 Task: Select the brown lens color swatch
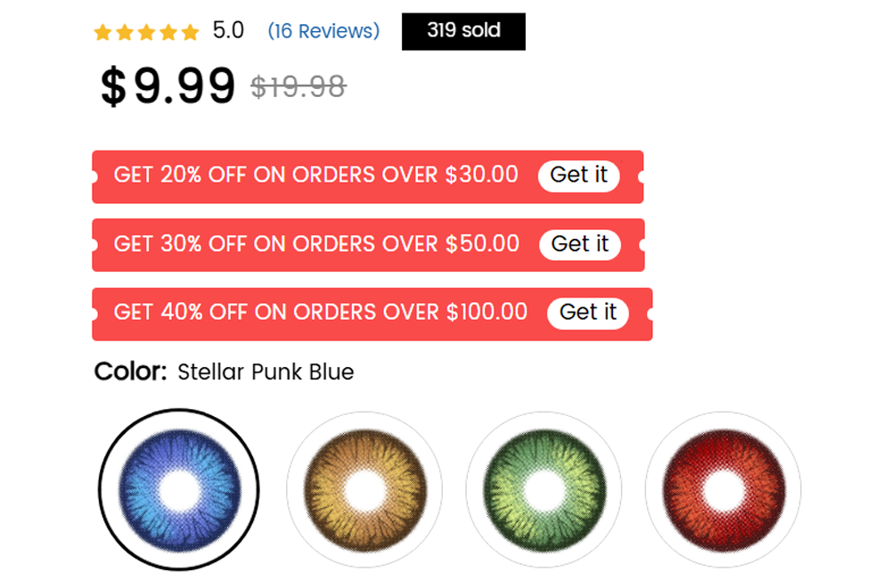[364, 490]
